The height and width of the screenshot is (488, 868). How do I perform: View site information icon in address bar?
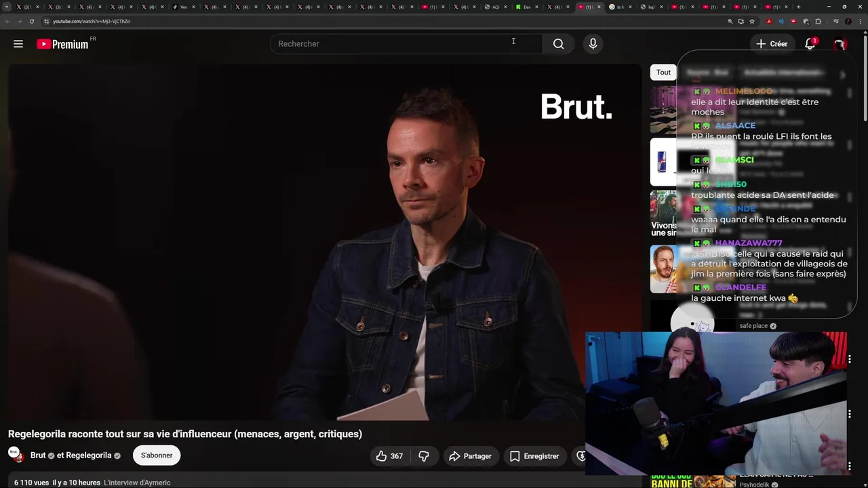(46, 21)
